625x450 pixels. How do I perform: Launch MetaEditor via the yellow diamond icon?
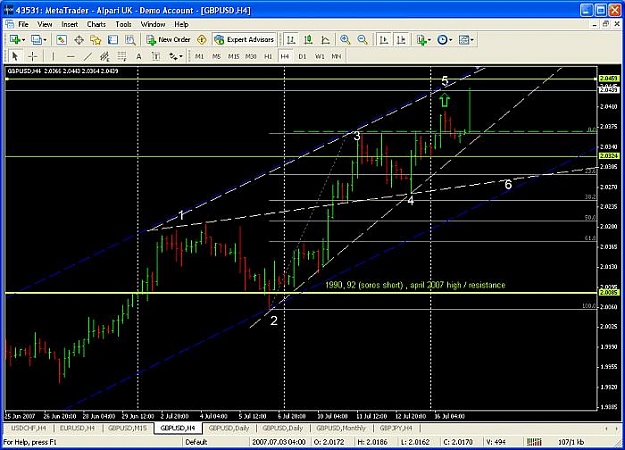202,39
